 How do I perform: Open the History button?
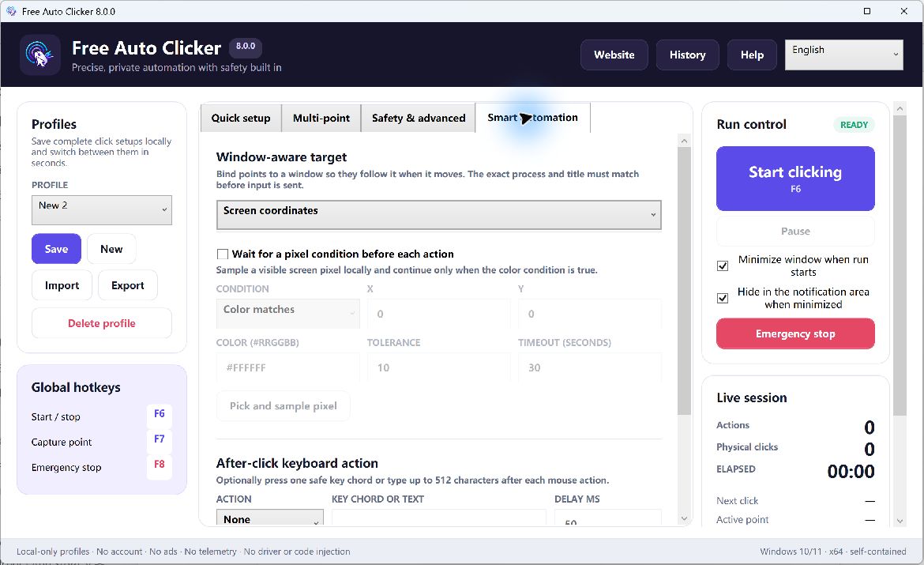(x=687, y=55)
